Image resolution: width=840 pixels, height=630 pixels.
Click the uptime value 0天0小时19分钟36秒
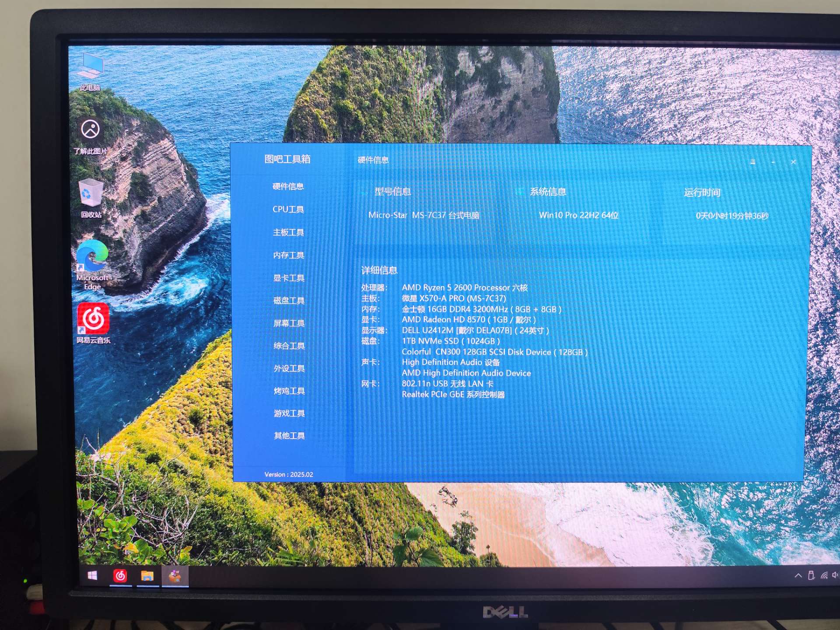732,216
